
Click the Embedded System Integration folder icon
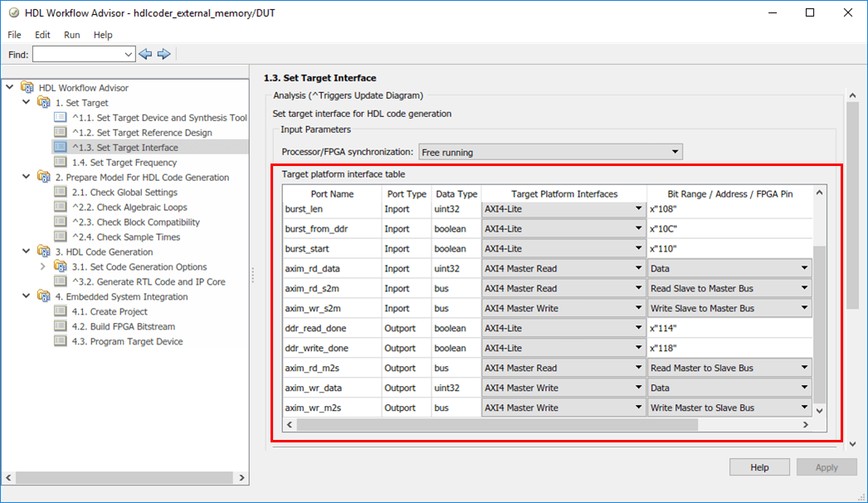point(43,297)
